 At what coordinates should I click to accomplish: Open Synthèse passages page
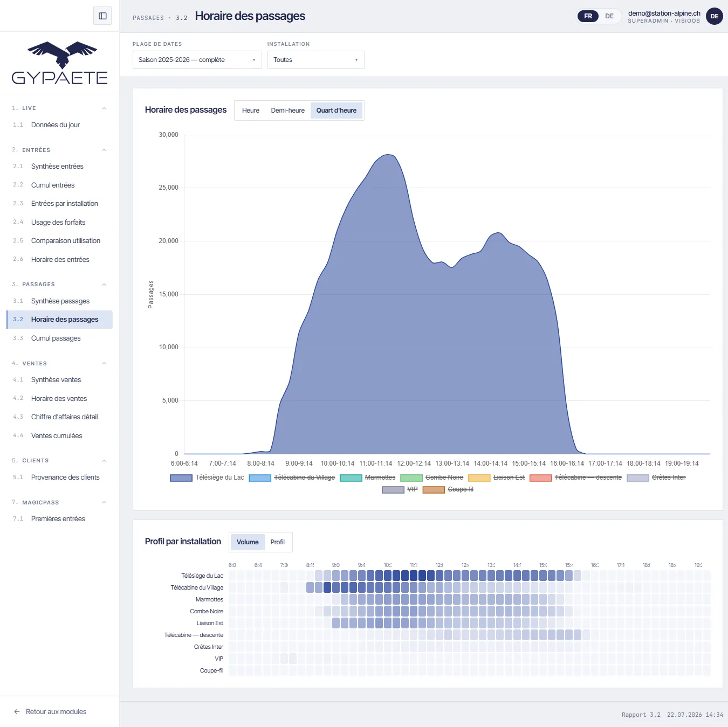(x=59, y=301)
